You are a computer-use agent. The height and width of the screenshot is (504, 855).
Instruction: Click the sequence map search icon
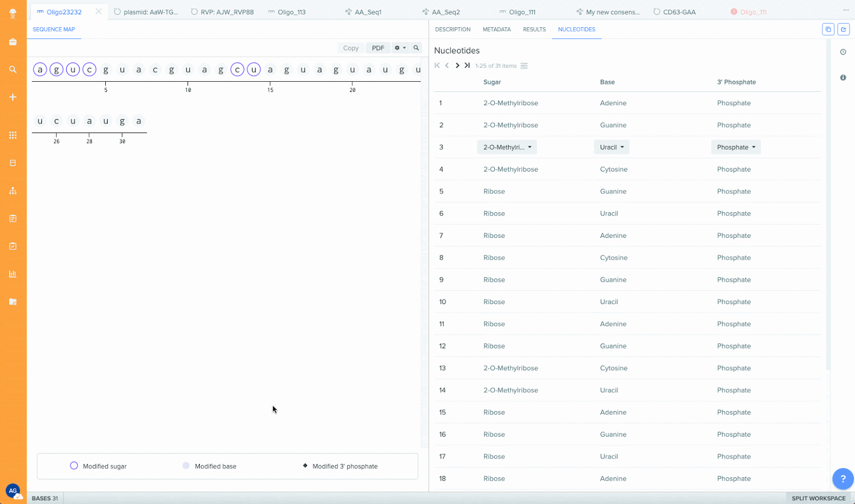pyautogui.click(x=416, y=48)
